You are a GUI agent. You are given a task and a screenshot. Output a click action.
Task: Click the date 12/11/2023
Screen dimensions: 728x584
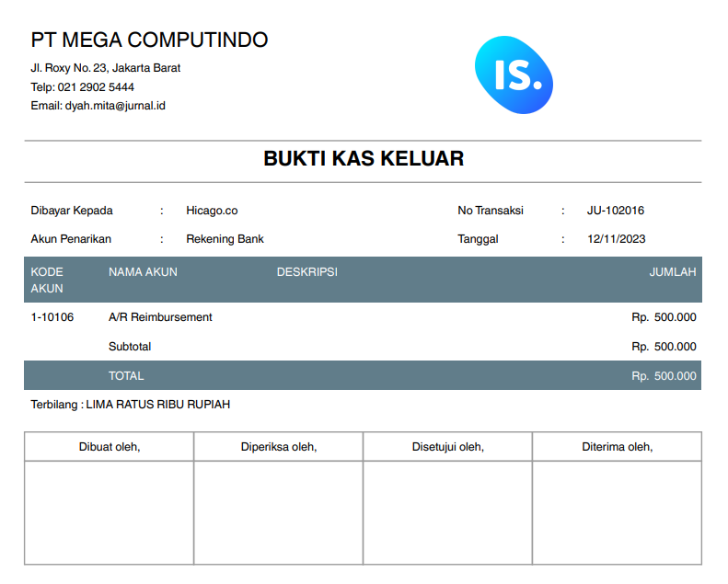(616, 239)
